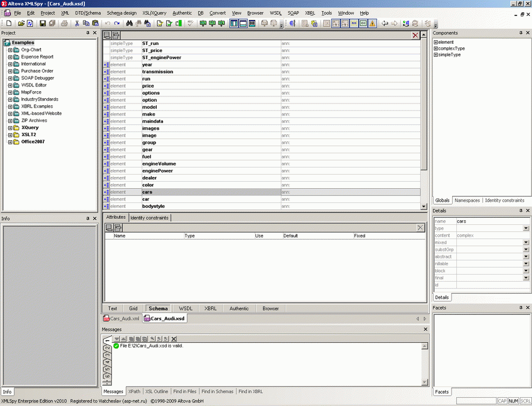Toggle the IDC identity constraints view button
The width and height of the screenshot is (532, 406).
363,23
